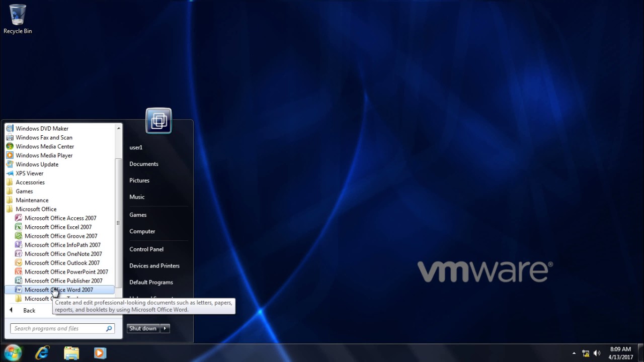Open the Music library
This screenshot has height=362, width=644.
coord(158,197)
